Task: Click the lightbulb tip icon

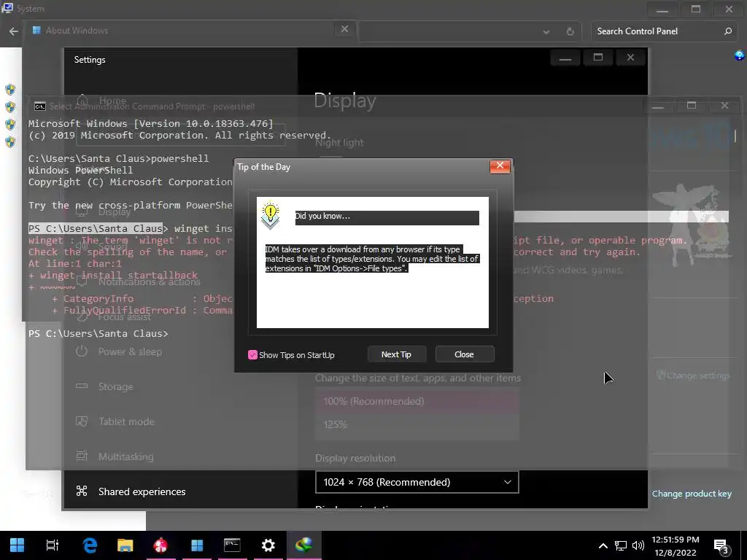Action: click(x=270, y=215)
